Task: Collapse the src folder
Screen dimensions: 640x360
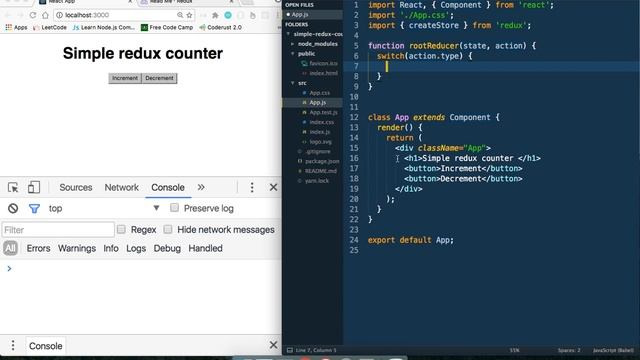Action: click(292, 83)
